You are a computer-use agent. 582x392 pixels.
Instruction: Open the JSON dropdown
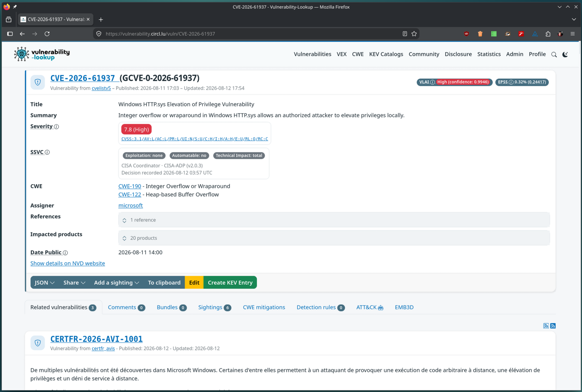coord(44,283)
